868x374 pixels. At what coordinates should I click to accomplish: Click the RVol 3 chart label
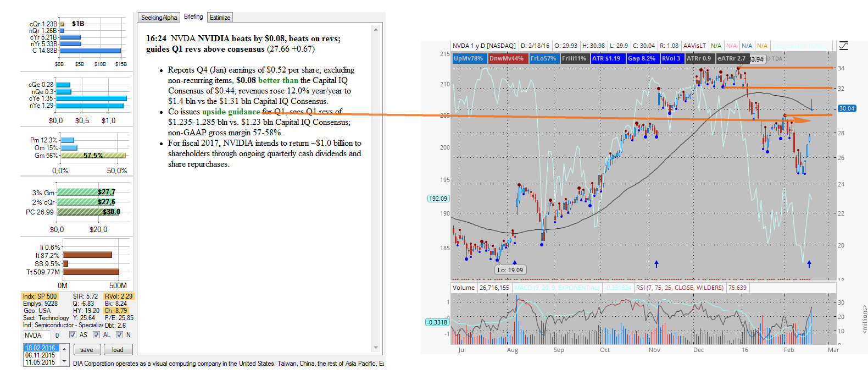click(x=671, y=58)
